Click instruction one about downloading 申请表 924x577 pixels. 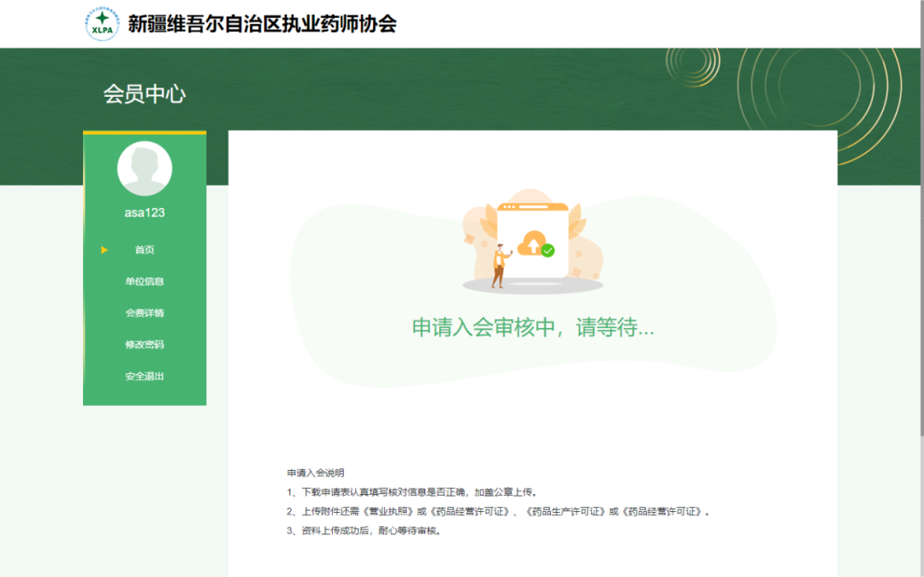pyautogui.click(x=412, y=492)
